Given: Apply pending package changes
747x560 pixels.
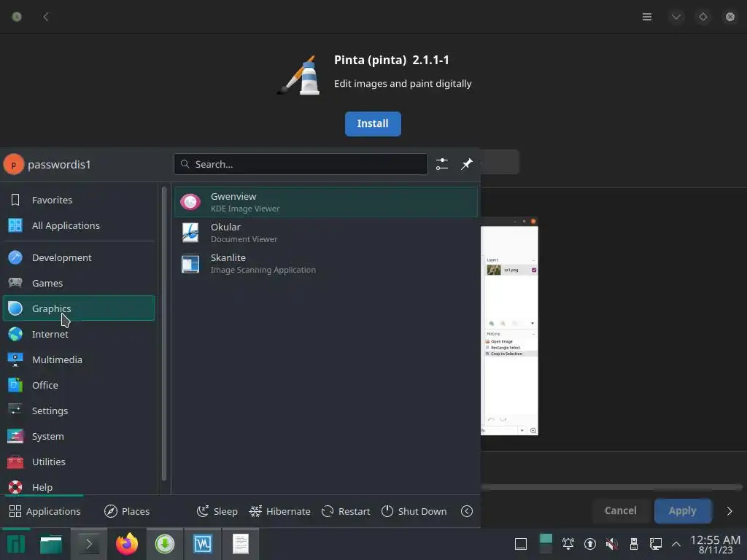Looking at the screenshot, I should pos(683,511).
